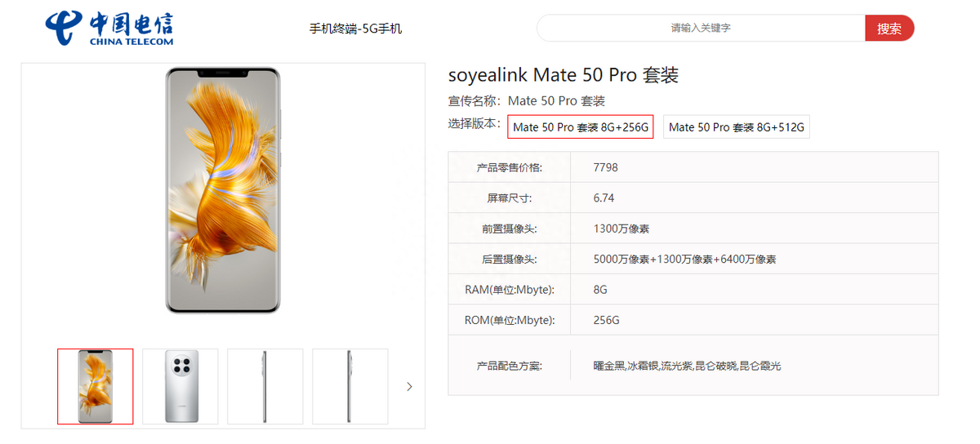Viewport: 980px width, 444px height.
Task: Click the main phone product image
Action: (223, 191)
